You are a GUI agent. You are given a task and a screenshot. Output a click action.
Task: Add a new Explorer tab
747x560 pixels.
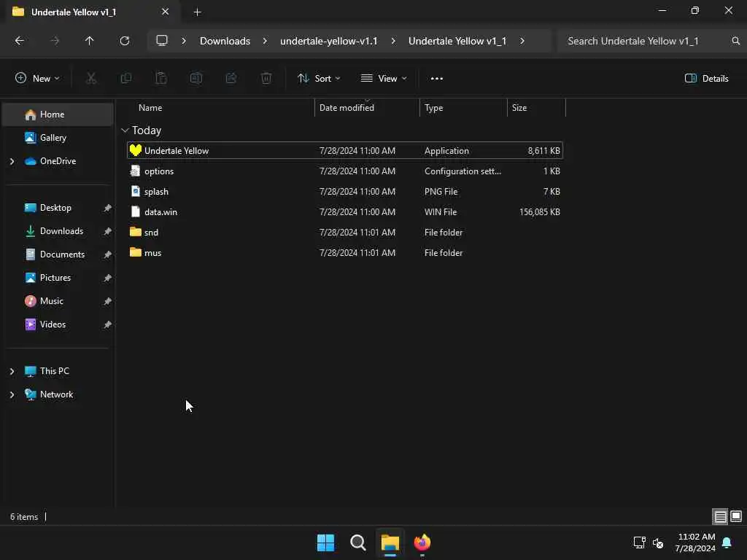197,12
